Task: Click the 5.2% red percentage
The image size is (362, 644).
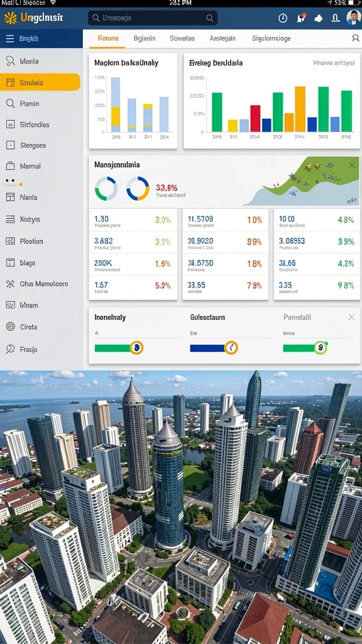Action: (163, 285)
